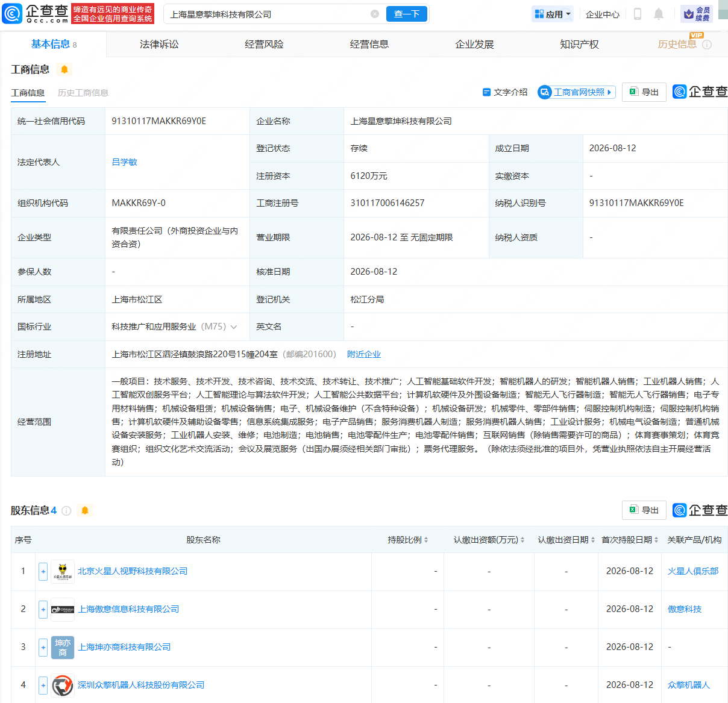The width and height of the screenshot is (728, 703).
Task: Select the 历史工商信息 sub-tab
Action: coord(83,93)
